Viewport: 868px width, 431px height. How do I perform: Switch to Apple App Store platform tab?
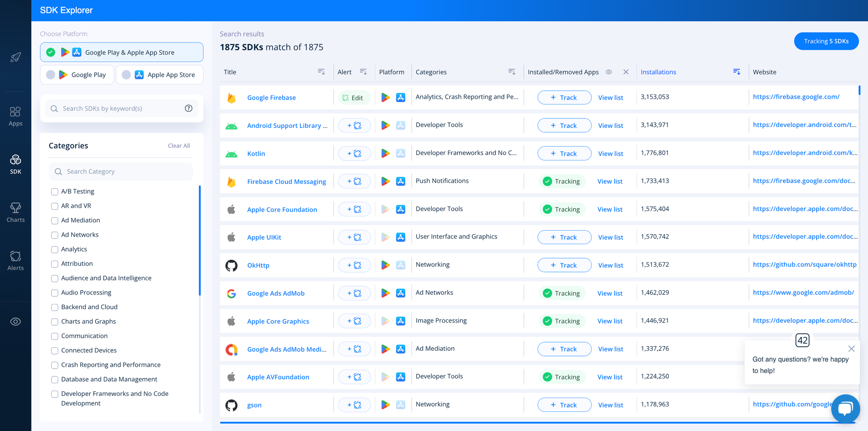coord(159,74)
